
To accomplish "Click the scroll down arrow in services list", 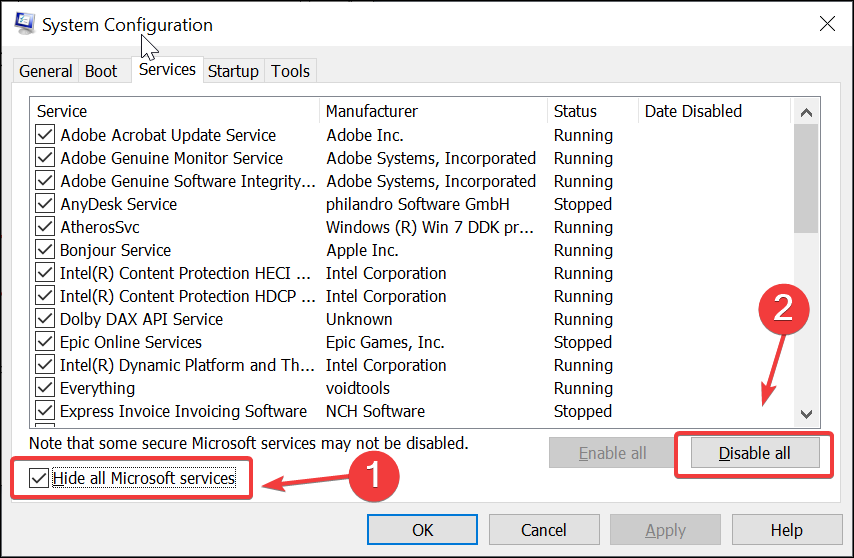I will coord(806,414).
